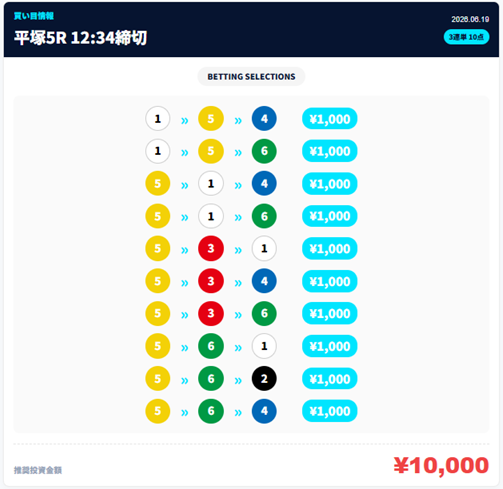503x489 pixels.
Task: Click the ¥10,000 total amount
Action: coord(441,465)
